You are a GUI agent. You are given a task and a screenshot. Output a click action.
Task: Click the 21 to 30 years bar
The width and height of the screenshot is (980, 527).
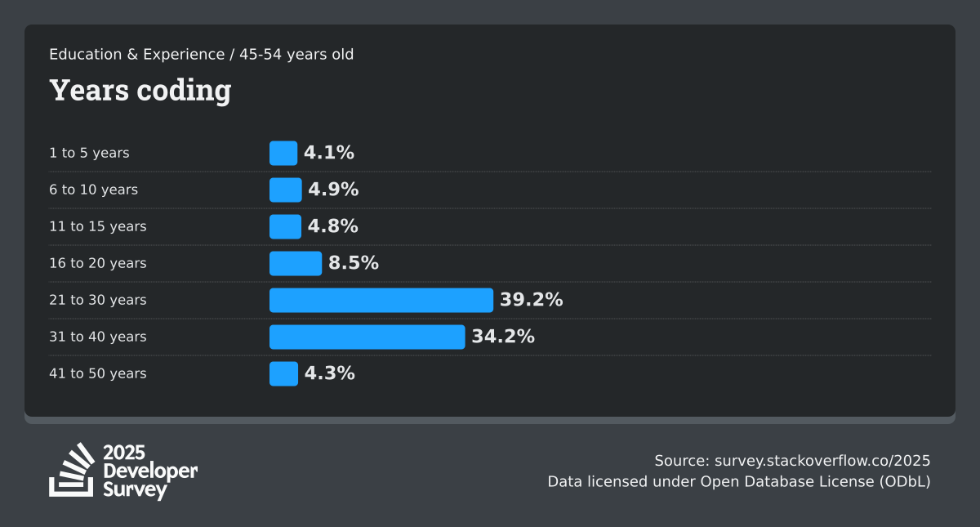tap(381, 300)
